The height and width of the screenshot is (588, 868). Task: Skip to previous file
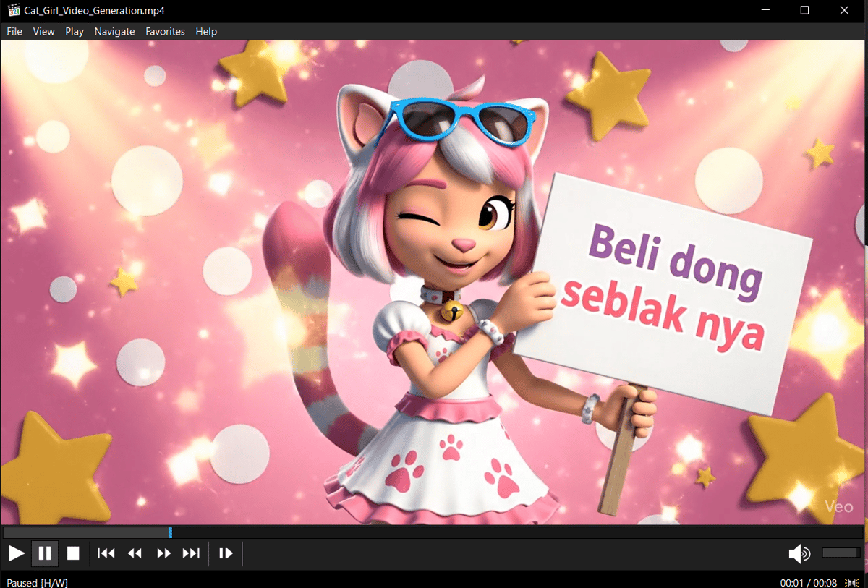[106, 554]
